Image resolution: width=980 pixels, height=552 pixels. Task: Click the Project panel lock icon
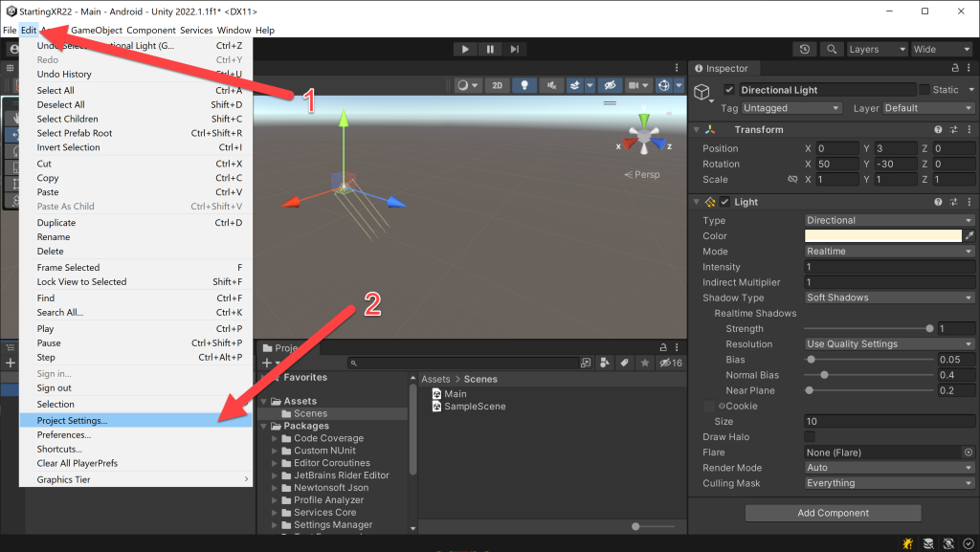coord(663,347)
